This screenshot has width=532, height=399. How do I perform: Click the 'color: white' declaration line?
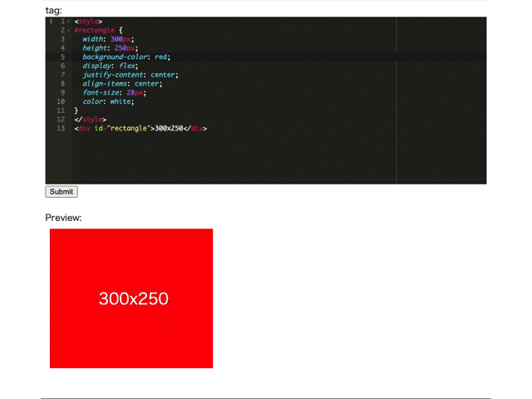click(x=107, y=101)
